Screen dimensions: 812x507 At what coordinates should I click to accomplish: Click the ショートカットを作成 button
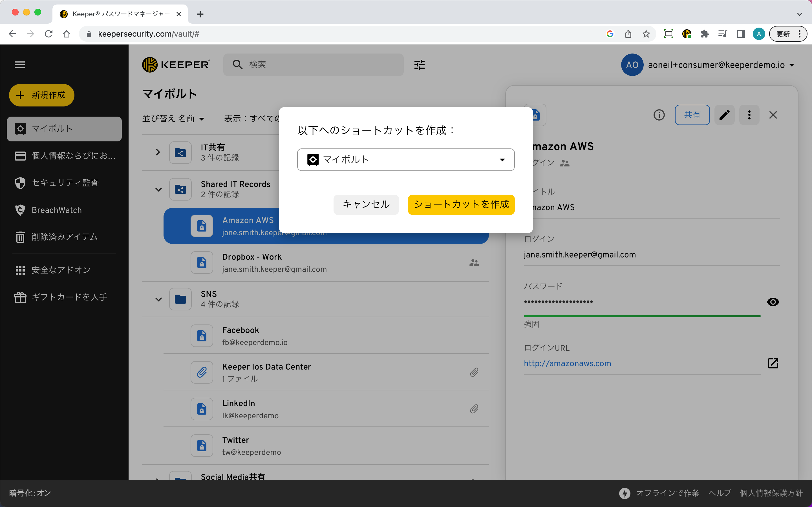[x=461, y=204]
